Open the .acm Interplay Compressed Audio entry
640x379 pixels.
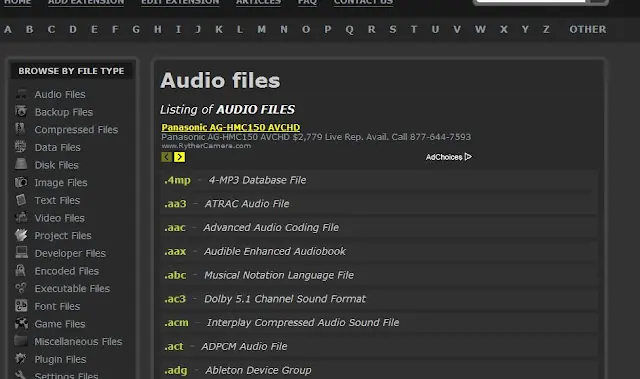pyautogui.click(x=379, y=322)
